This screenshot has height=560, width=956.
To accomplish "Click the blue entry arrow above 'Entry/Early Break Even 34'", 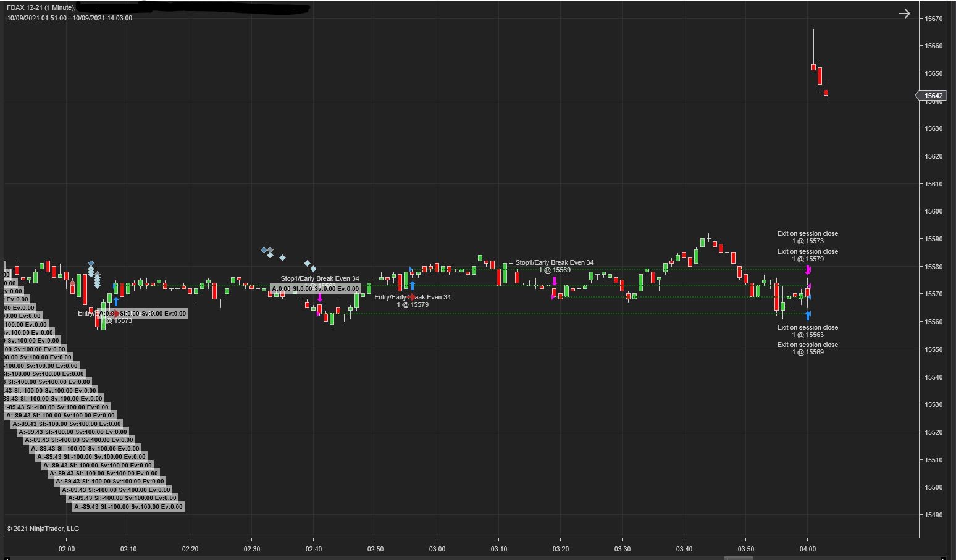I will 413,285.
